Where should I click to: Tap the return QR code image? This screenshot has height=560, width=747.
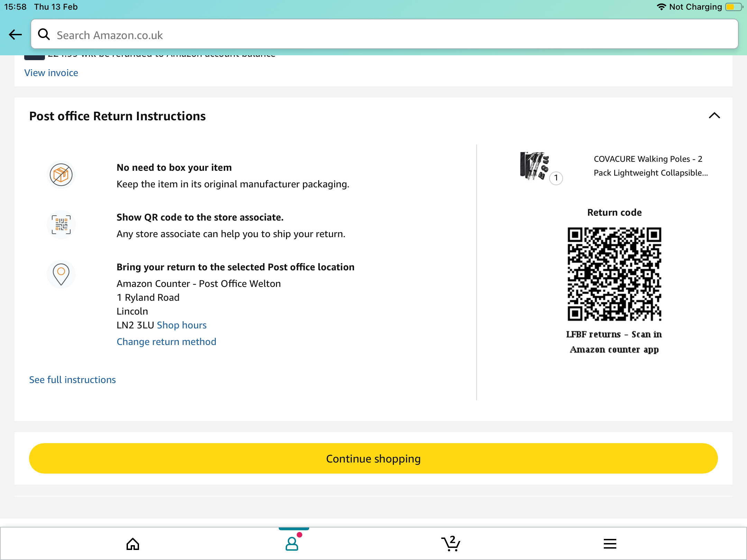tap(615, 274)
